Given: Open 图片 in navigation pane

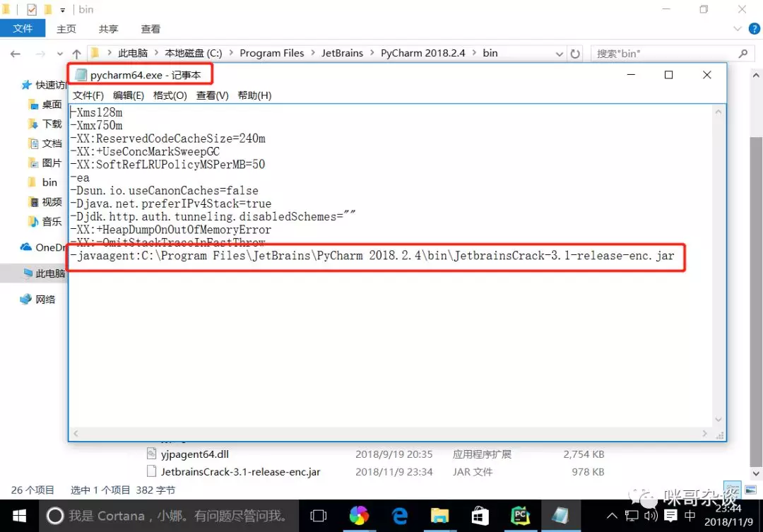Looking at the screenshot, I should (45, 162).
